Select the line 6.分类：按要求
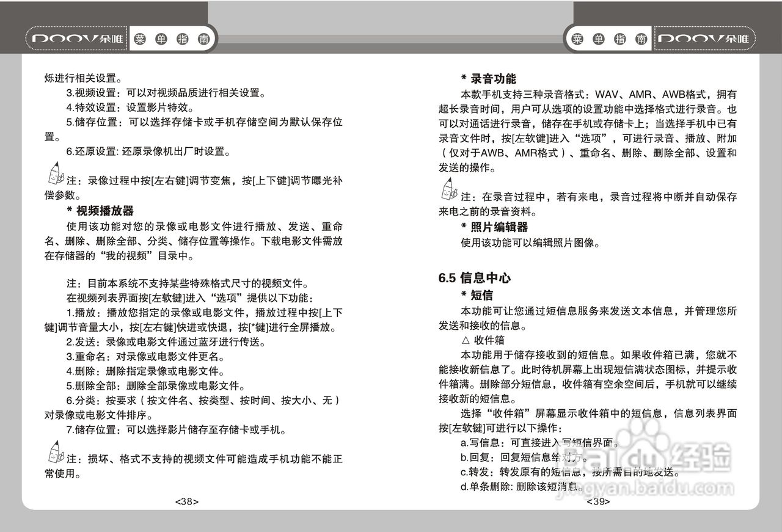 [194, 407]
